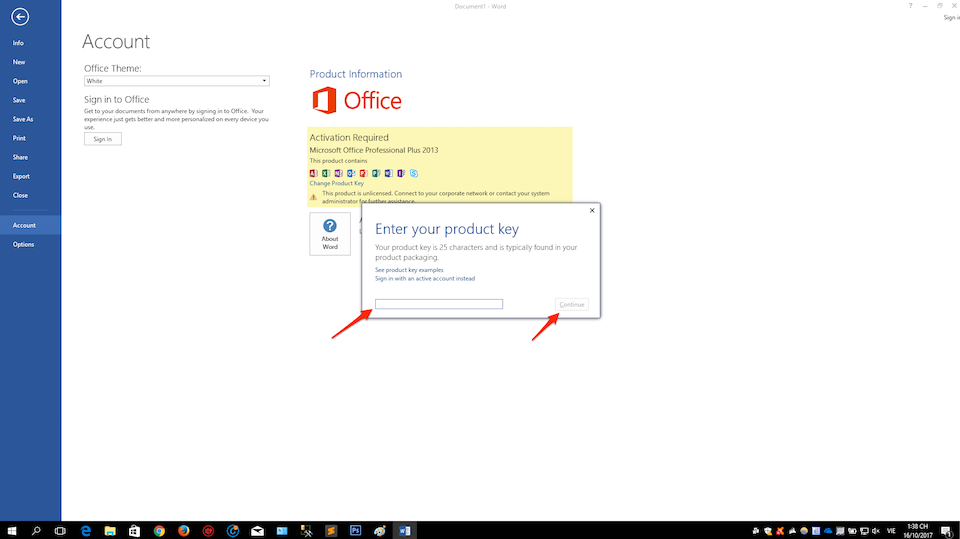The height and width of the screenshot is (539, 960).
Task: Open Word Options
Action: pos(23,244)
